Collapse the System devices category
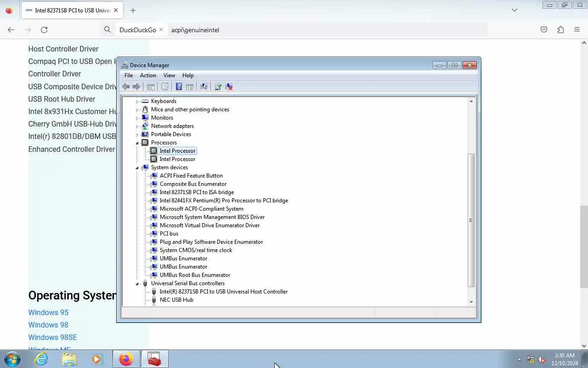588x368 pixels. pos(137,167)
